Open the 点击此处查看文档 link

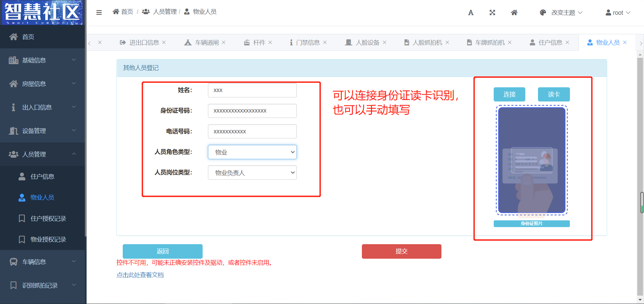(x=140, y=275)
